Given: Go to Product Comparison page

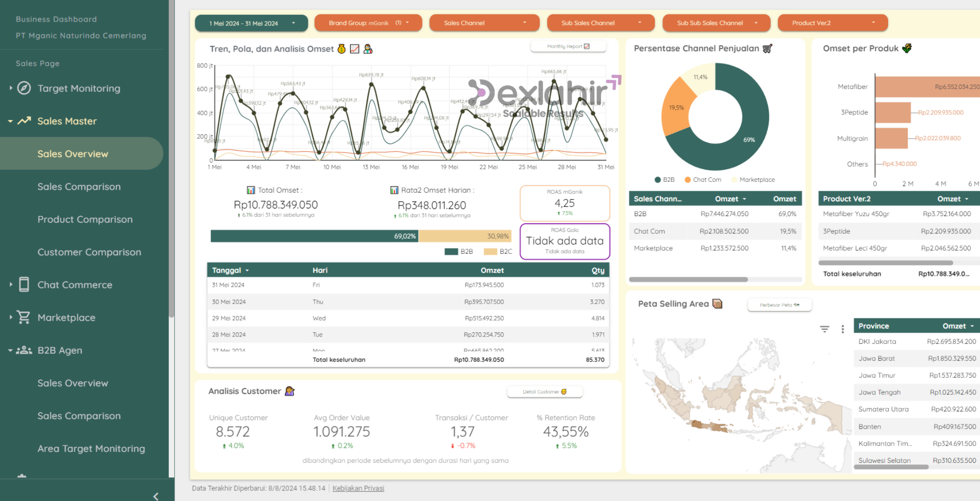Looking at the screenshot, I should (x=85, y=219).
